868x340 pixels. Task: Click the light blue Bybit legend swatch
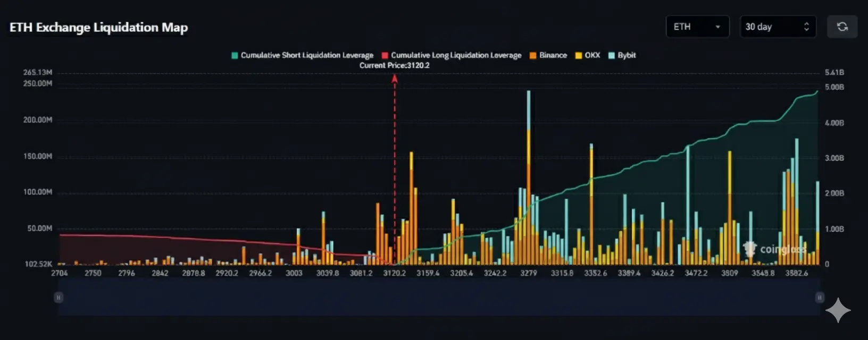(x=611, y=56)
